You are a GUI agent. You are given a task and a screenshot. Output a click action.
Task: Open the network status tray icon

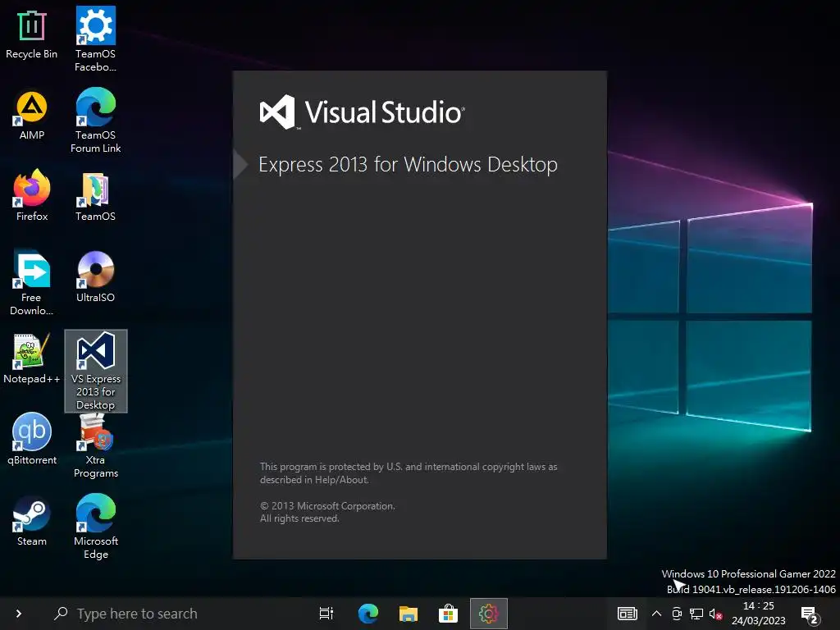point(696,614)
